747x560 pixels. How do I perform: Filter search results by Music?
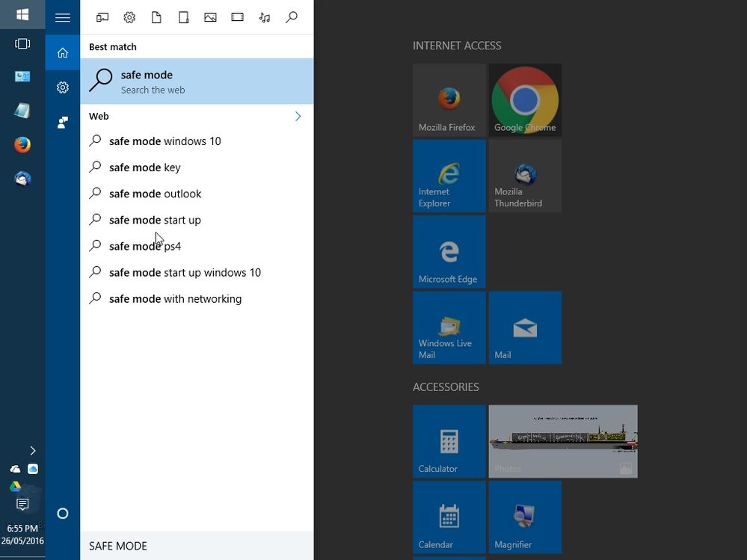[x=265, y=18]
